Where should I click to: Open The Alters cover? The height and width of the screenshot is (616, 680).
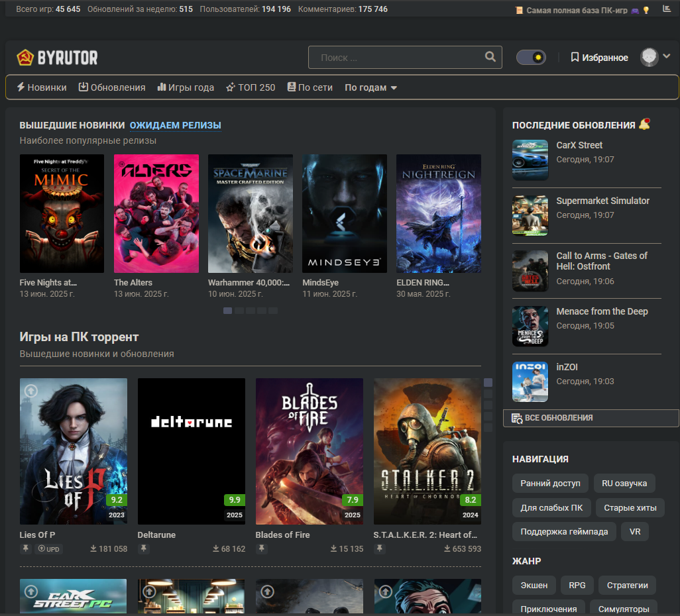[156, 213]
